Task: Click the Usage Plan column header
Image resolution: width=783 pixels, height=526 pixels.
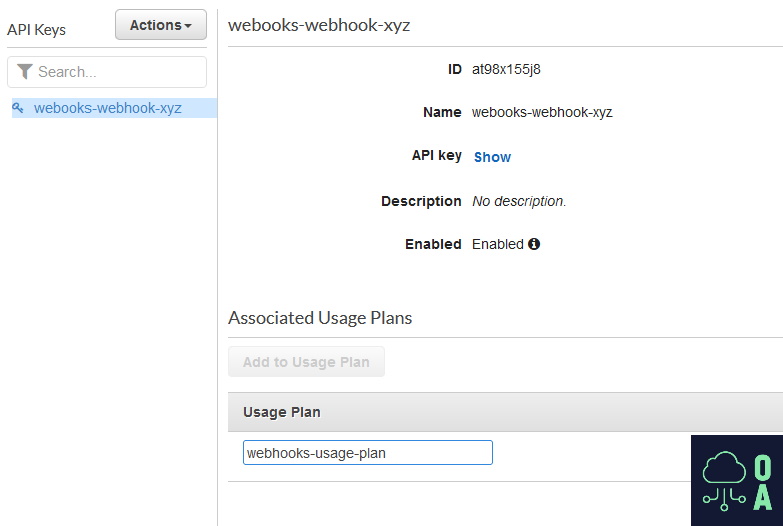Action: tap(282, 412)
